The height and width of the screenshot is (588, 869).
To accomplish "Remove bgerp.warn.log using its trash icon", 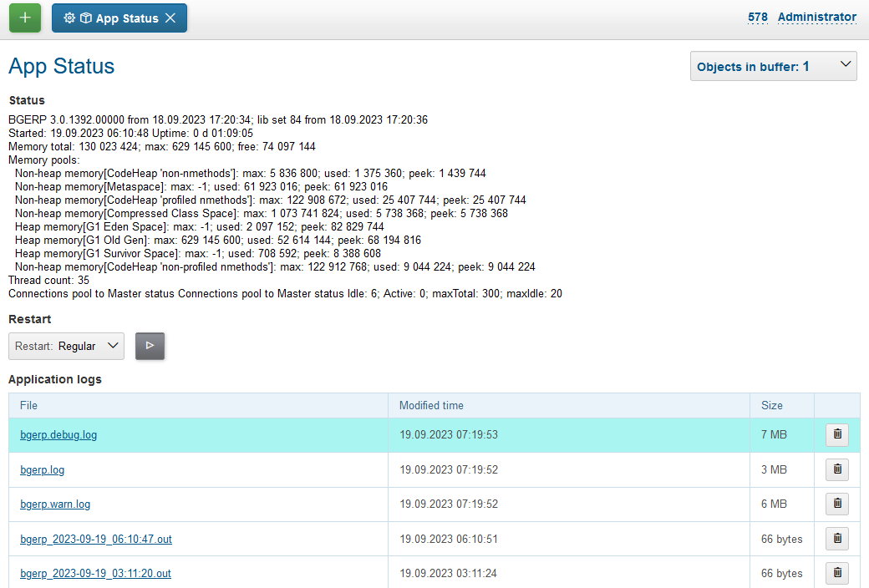I will [836, 504].
